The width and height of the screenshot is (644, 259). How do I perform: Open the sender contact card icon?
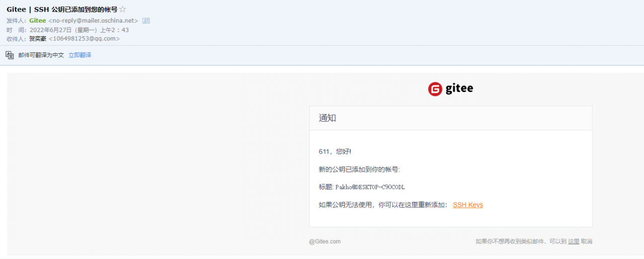(x=146, y=21)
